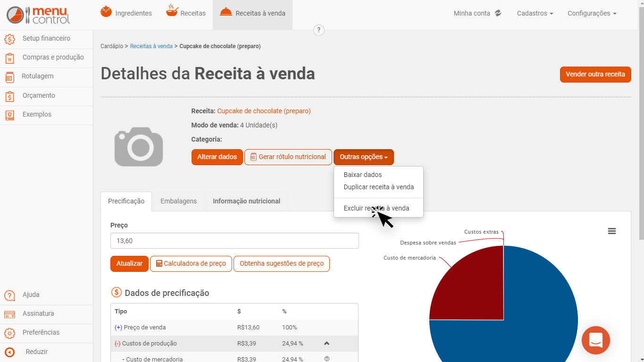Switch to the Embalagens tab
Image resolution: width=644 pixels, height=362 pixels.
coord(178,201)
